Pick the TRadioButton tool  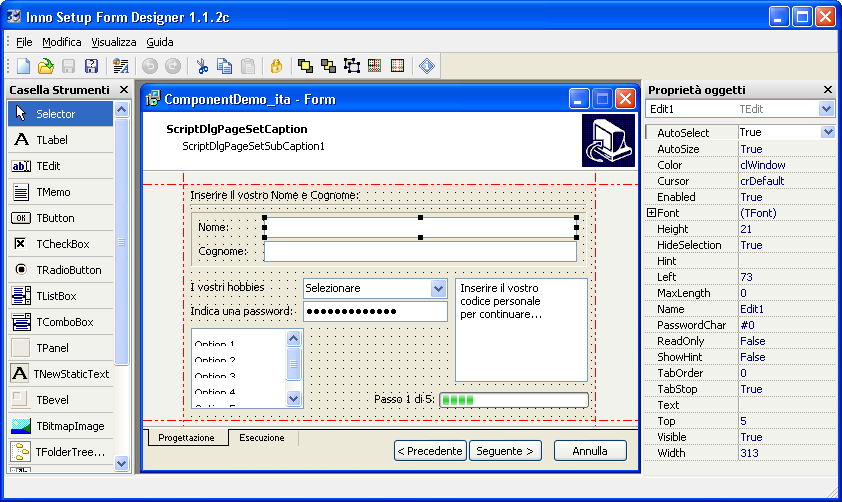coord(61,270)
